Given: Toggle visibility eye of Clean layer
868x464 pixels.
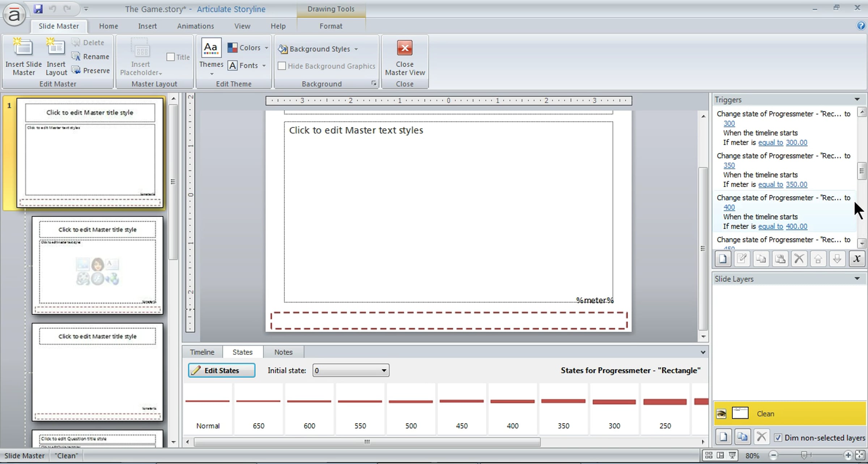Looking at the screenshot, I should click(x=721, y=413).
